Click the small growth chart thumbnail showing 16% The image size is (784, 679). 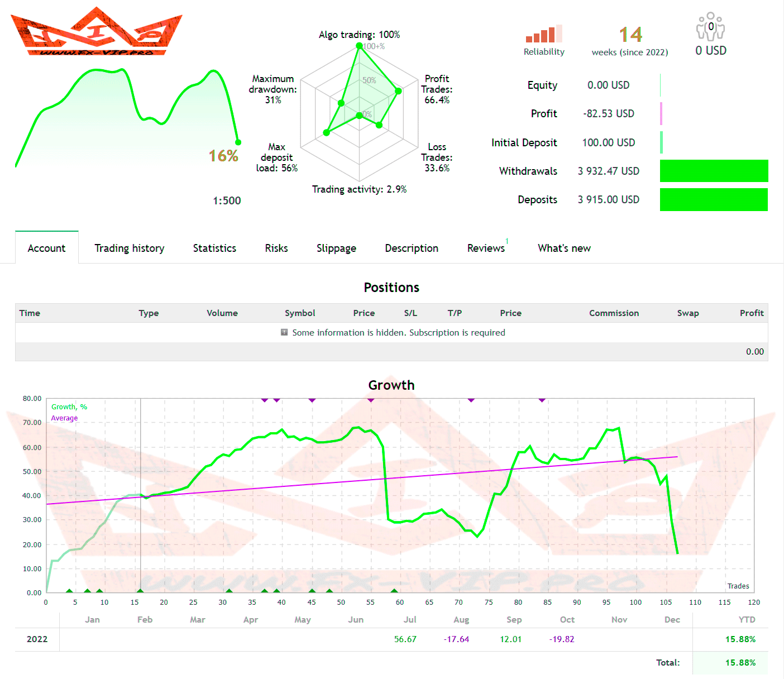click(x=127, y=117)
